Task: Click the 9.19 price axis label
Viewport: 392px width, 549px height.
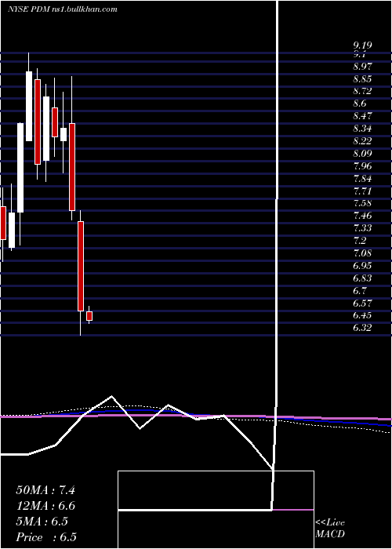Action: coord(362,45)
